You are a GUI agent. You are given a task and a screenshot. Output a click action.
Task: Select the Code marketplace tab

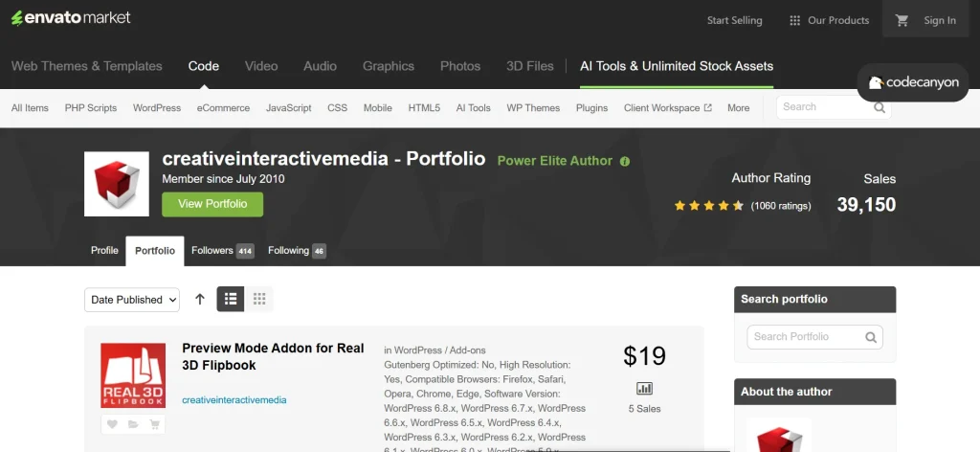click(204, 66)
